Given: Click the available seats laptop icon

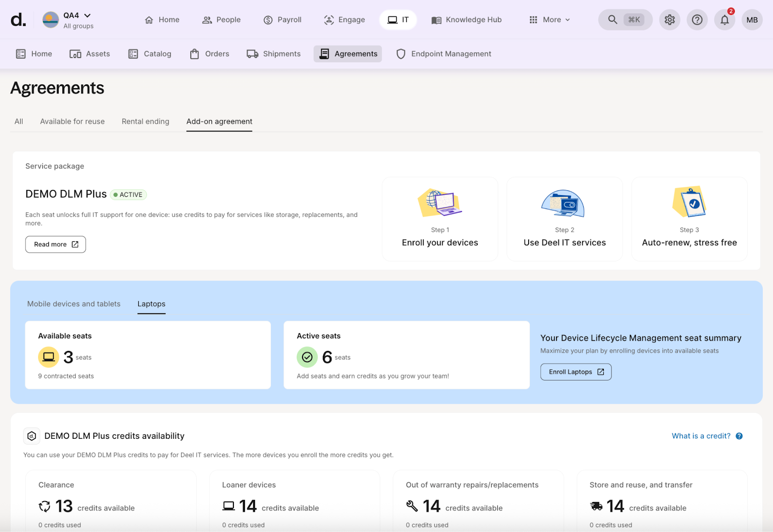Looking at the screenshot, I should pyautogui.click(x=48, y=357).
